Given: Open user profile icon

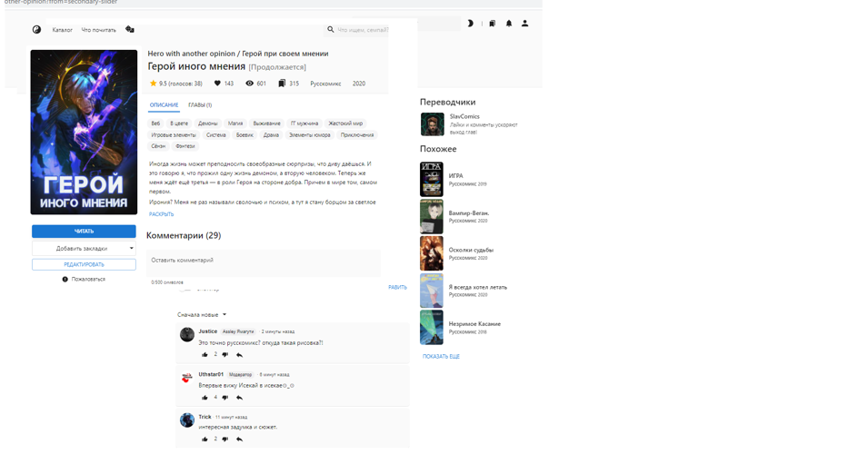Looking at the screenshot, I should click(524, 24).
